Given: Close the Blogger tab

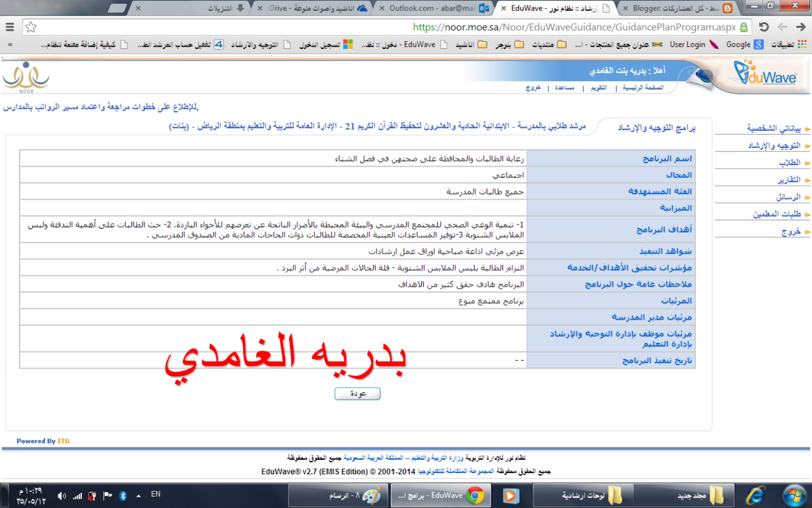Looking at the screenshot, I should [625, 8].
